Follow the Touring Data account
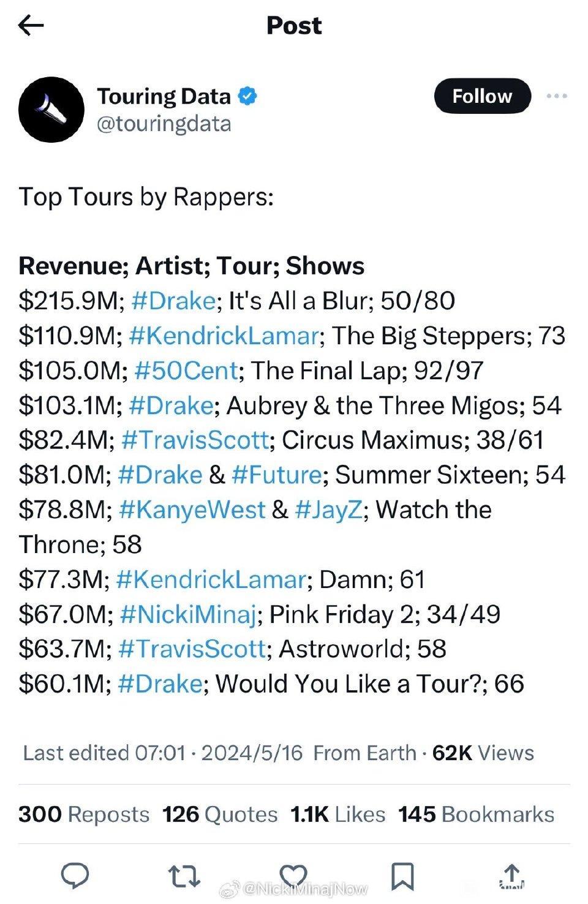Image resolution: width=588 pixels, height=904 pixels. (482, 96)
